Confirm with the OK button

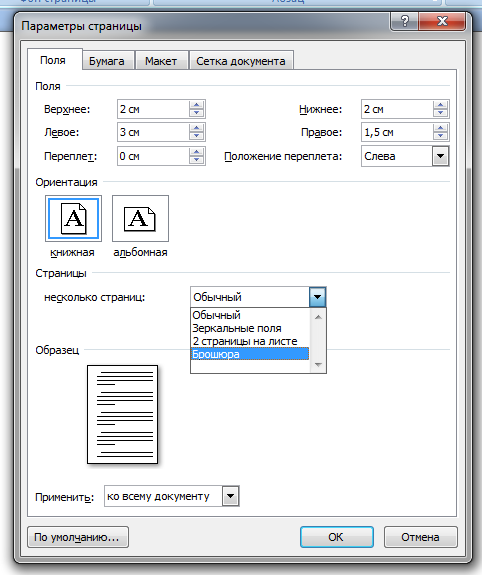coord(336,537)
